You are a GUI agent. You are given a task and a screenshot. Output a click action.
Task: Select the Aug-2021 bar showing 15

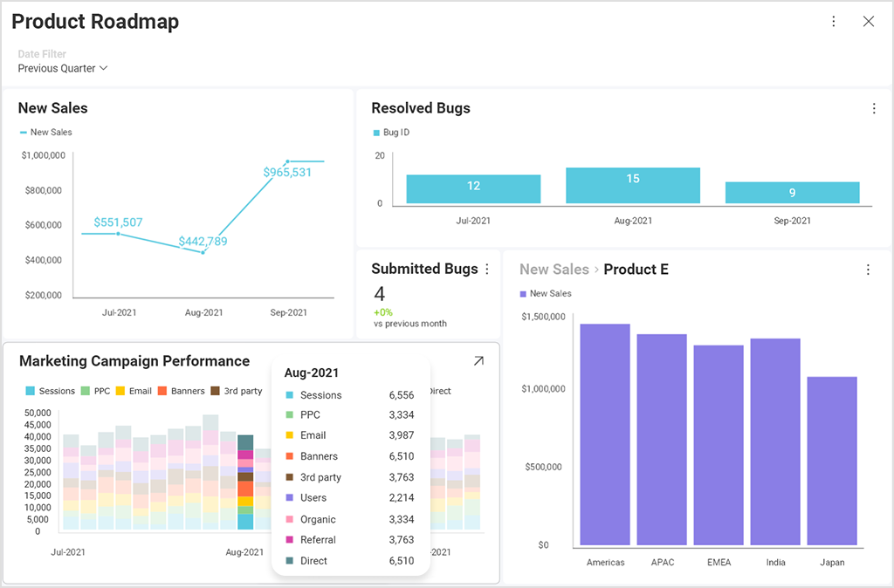point(633,185)
